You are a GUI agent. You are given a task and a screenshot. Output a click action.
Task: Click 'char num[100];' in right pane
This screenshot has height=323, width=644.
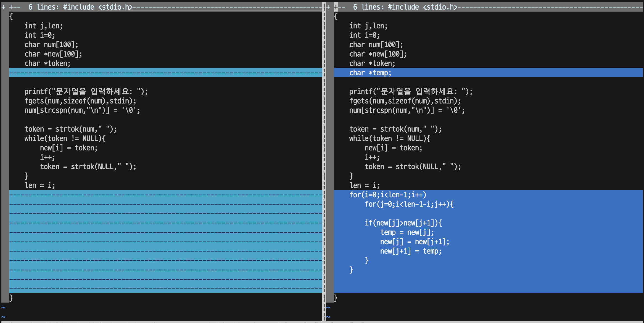(376, 45)
